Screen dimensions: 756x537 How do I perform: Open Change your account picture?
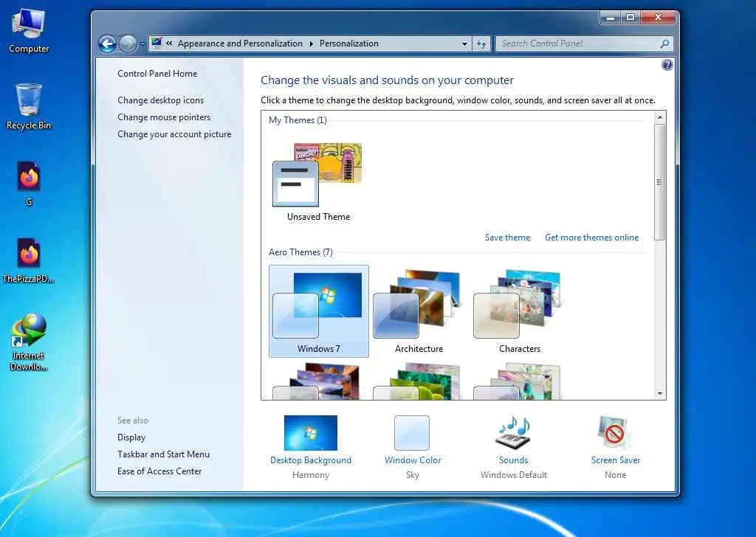click(174, 134)
